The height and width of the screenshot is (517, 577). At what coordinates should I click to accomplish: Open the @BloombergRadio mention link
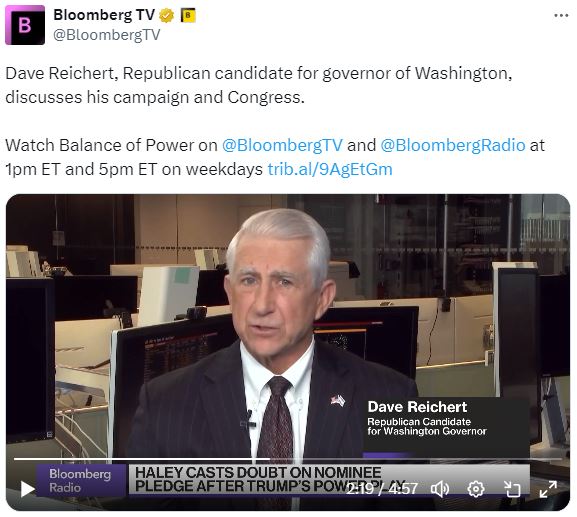[x=453, y=145]
